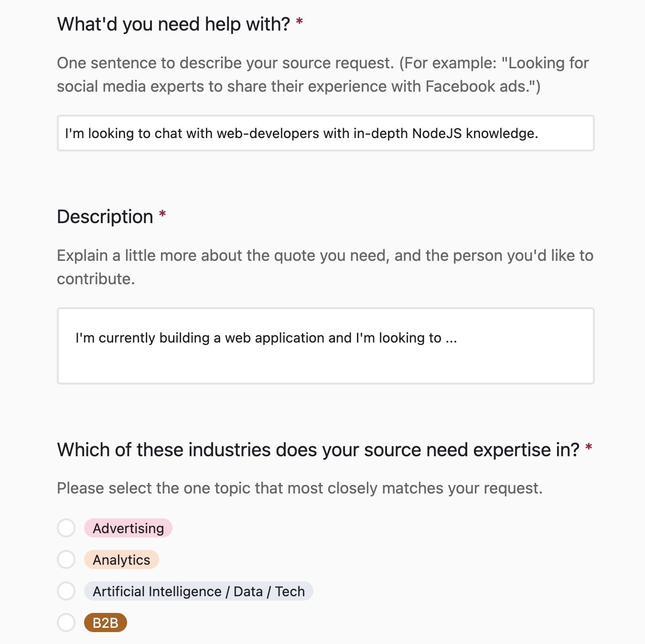Click the Advertising tag label
Image resolution: width=645 pixels, height=644 pixels.
[x=128, y=528]
